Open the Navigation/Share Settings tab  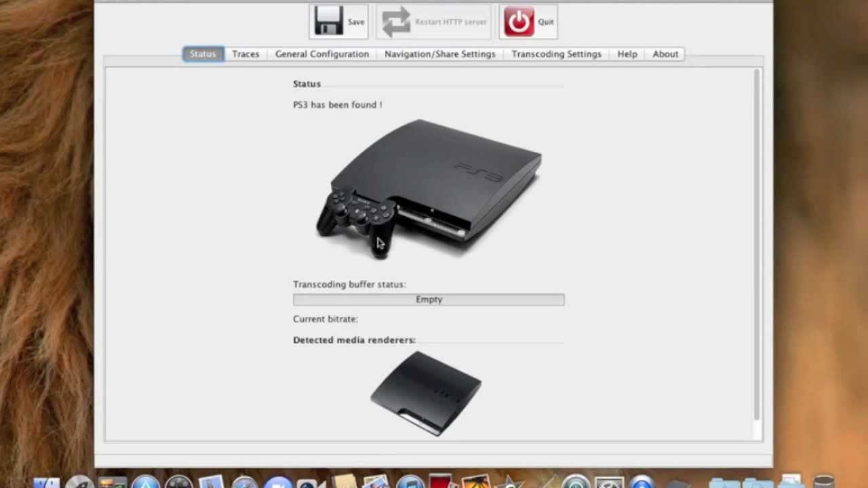(x=440, y=54)
